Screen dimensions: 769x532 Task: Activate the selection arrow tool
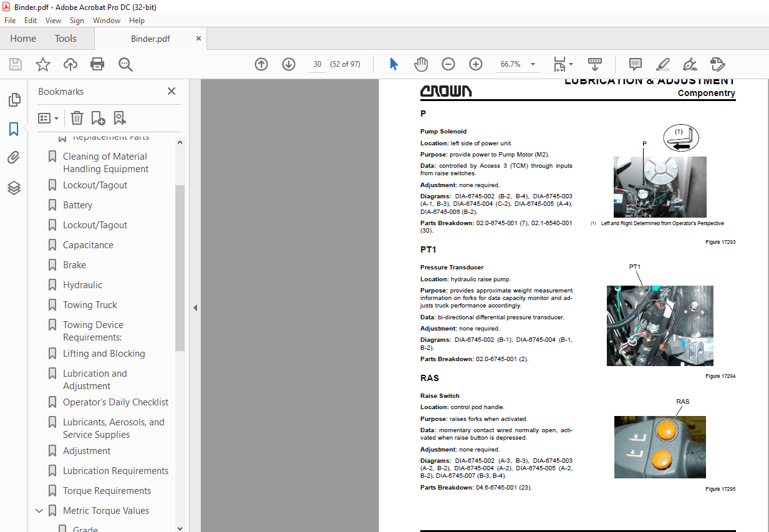[x=394, y=64]
